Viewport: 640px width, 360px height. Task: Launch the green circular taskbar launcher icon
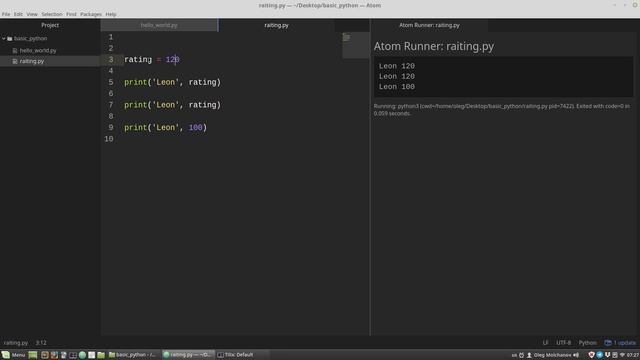pyautogui.click(x=82, y=355)
